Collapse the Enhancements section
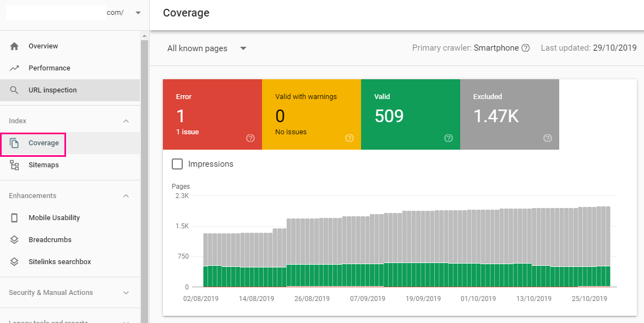The width and height of the screenshot is (644, 323). (x=126, y=196)
